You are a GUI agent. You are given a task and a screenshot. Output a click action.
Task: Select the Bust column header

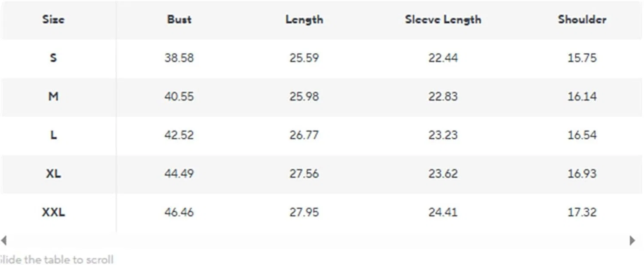click(x=179, y=19)
